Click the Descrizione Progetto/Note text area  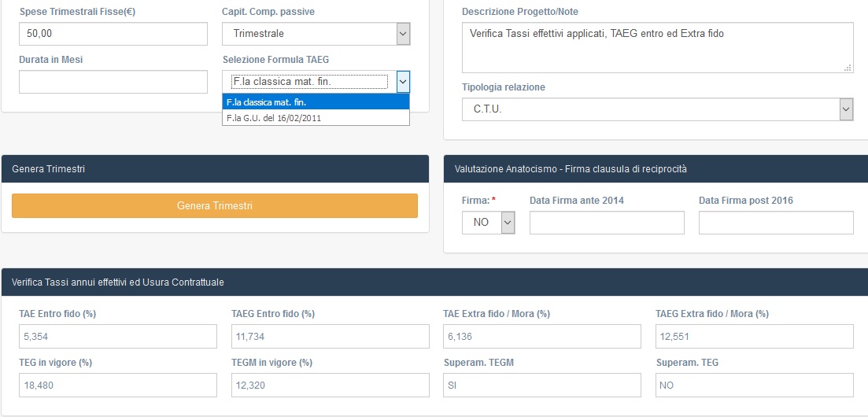(658, 48)
